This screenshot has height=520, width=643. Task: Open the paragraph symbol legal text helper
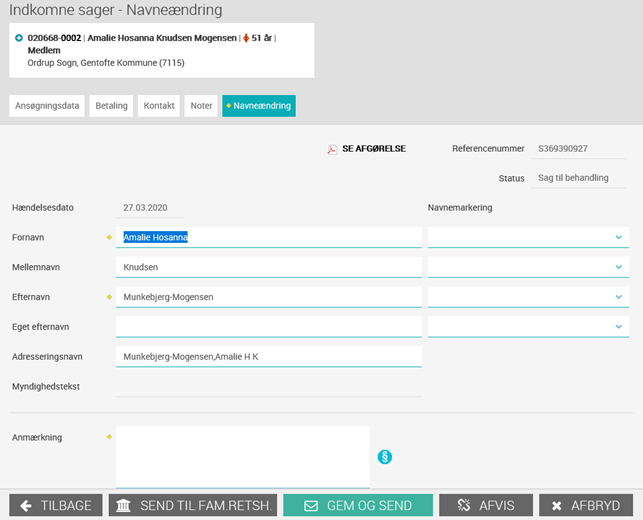(x=385, y=457)
